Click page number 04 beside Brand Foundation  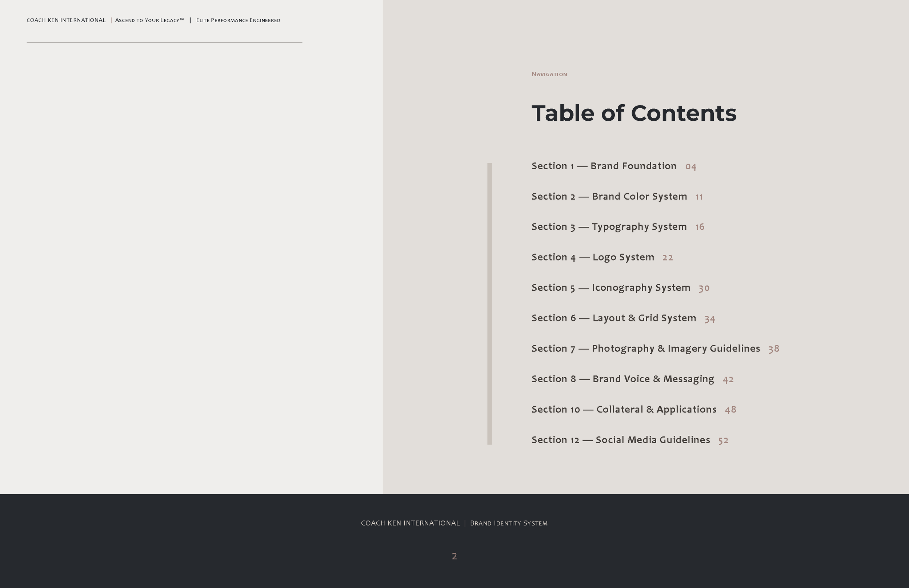tap(690, 166)
